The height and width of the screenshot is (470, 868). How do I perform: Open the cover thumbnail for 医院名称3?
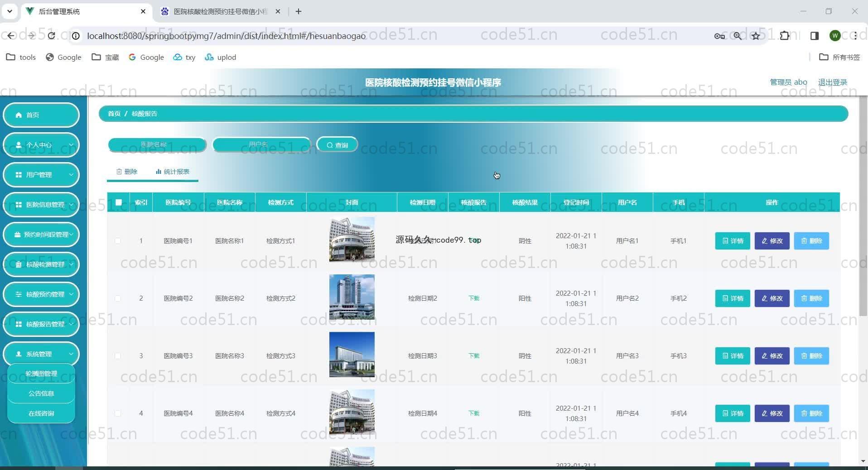click(352, 355)
